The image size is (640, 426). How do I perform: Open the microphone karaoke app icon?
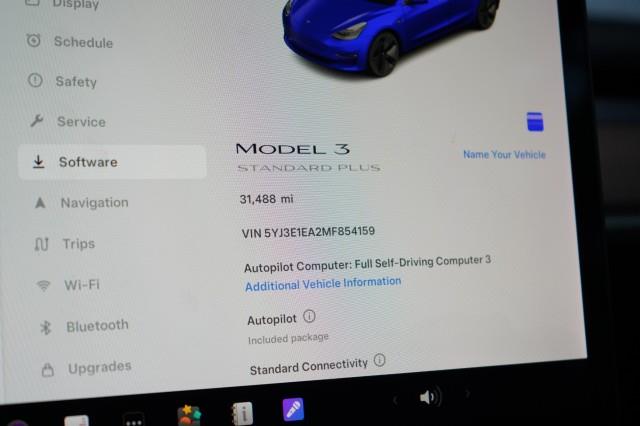pos(293,409)
